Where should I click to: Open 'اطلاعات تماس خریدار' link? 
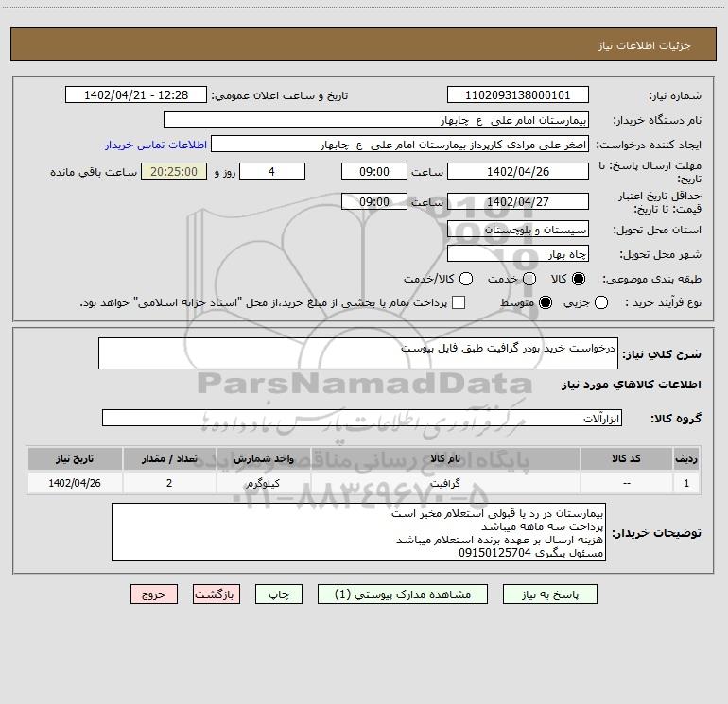156,145
